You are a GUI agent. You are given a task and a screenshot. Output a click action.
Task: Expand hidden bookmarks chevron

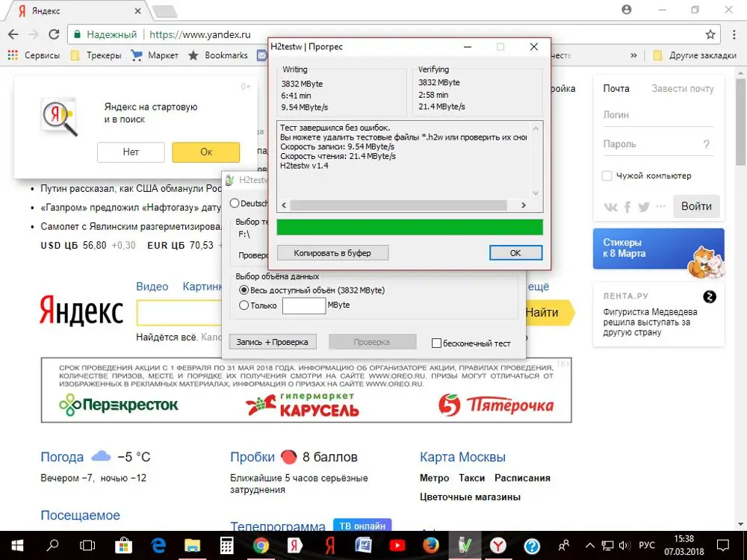point(633,55)
